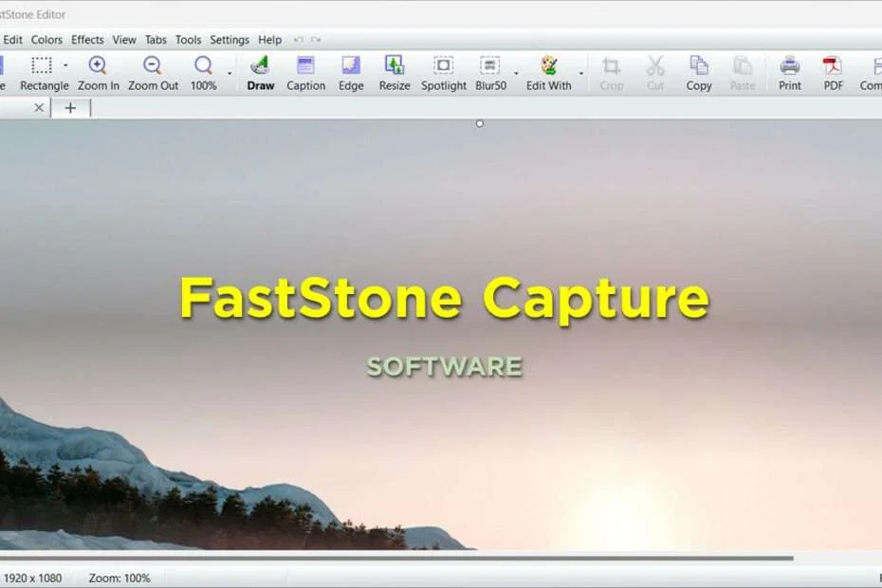Viewport: 882px width, 588px height.
Task: Add a new tab with plus button
Action: coord(70,108)
